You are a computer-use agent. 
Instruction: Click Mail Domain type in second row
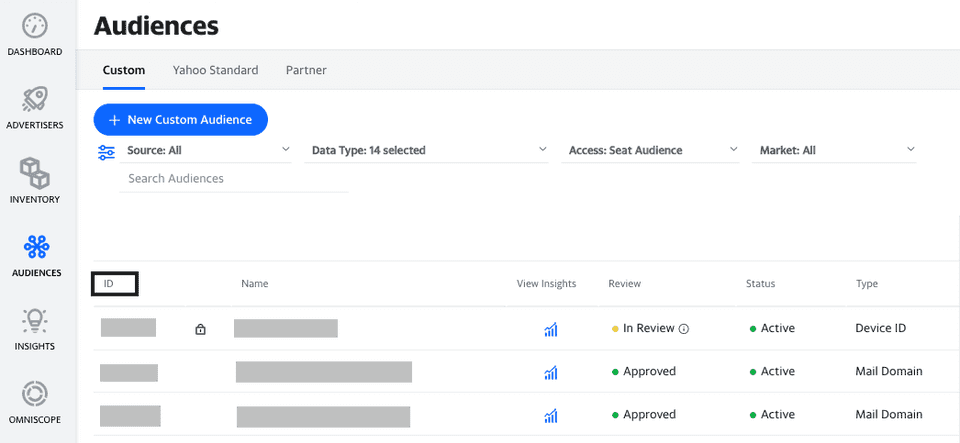click(x=888, y=371)
